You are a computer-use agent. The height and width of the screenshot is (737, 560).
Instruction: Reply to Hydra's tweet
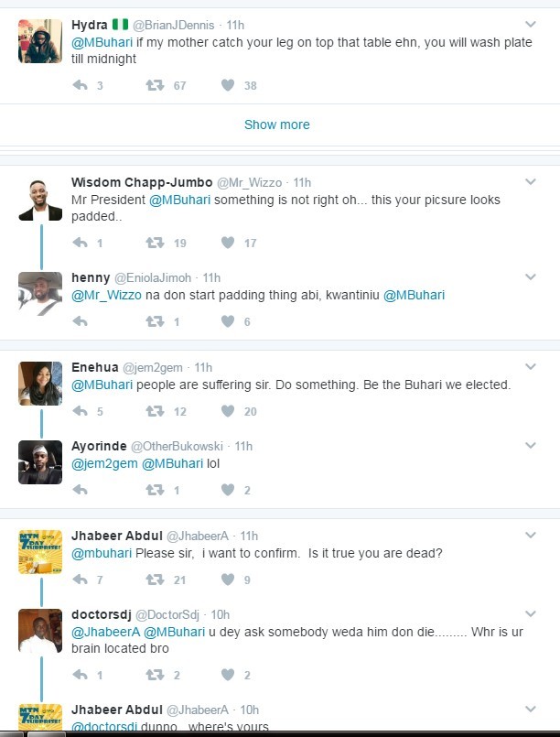[80, 85]
